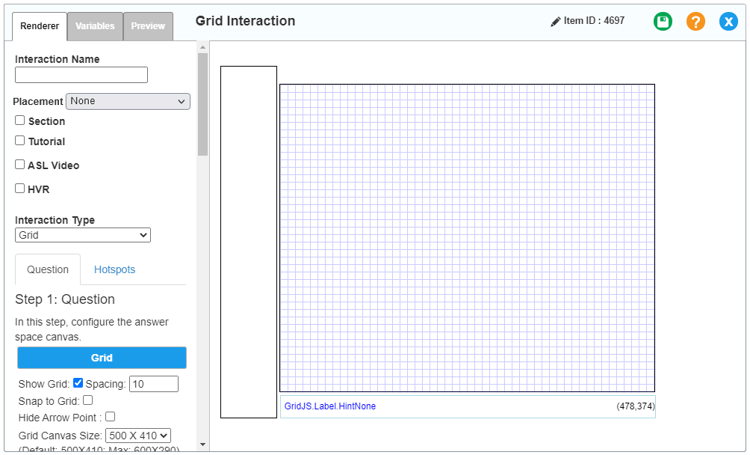Click the empty palette box left of grid
This screenshot has height=455, width=750.
[248, 242]
